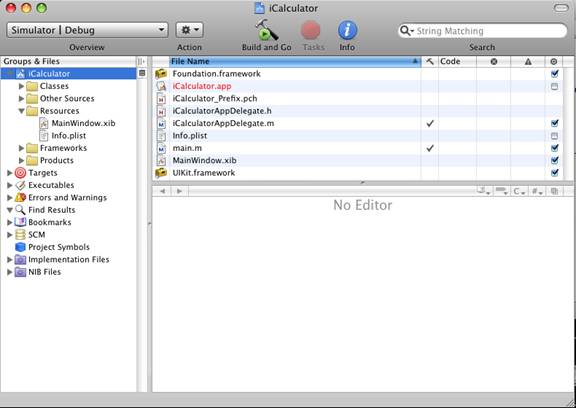This screenshot has height=408, width=576.
Task: Click the Bookmarks book icon
Action: point(20,222)
